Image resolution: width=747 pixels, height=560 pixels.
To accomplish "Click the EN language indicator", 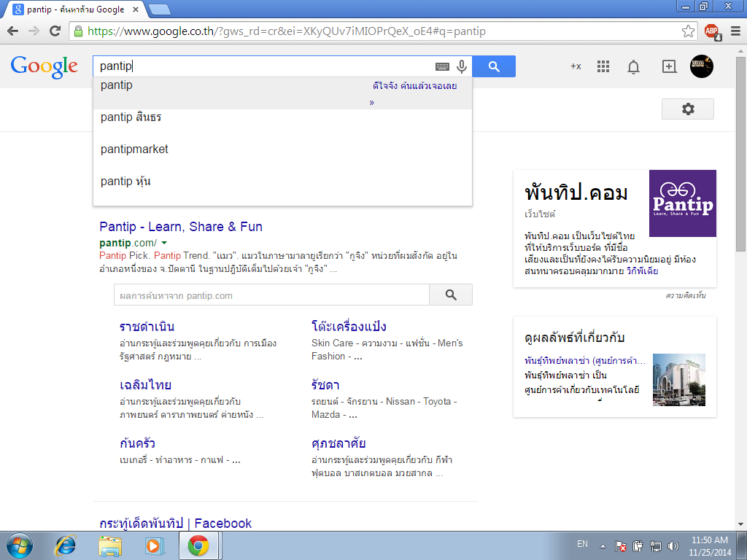I will (x=582, y=544).
